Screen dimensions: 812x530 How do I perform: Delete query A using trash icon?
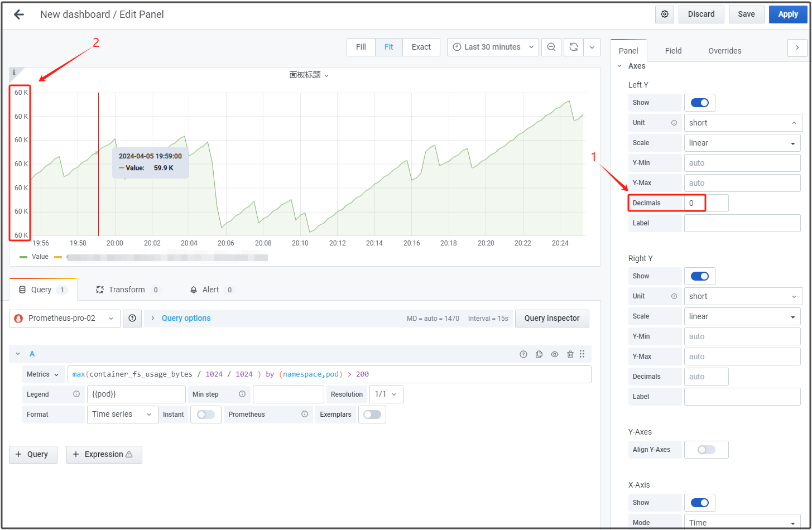[x=570, y=354]
